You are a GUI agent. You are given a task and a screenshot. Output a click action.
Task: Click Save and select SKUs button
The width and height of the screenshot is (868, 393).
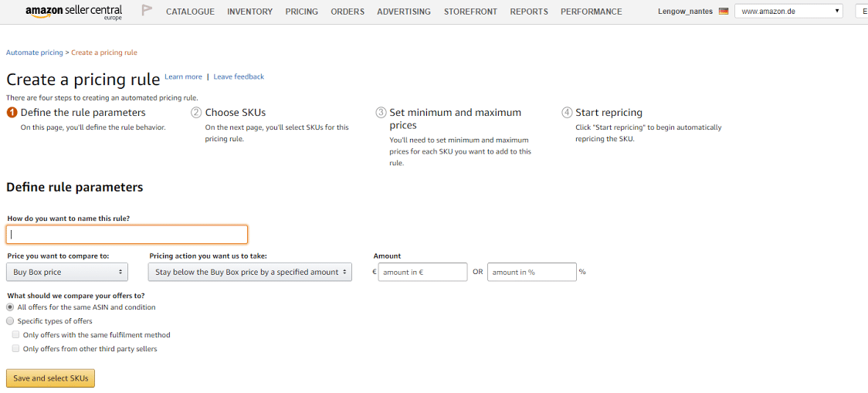tap(50, 378)
